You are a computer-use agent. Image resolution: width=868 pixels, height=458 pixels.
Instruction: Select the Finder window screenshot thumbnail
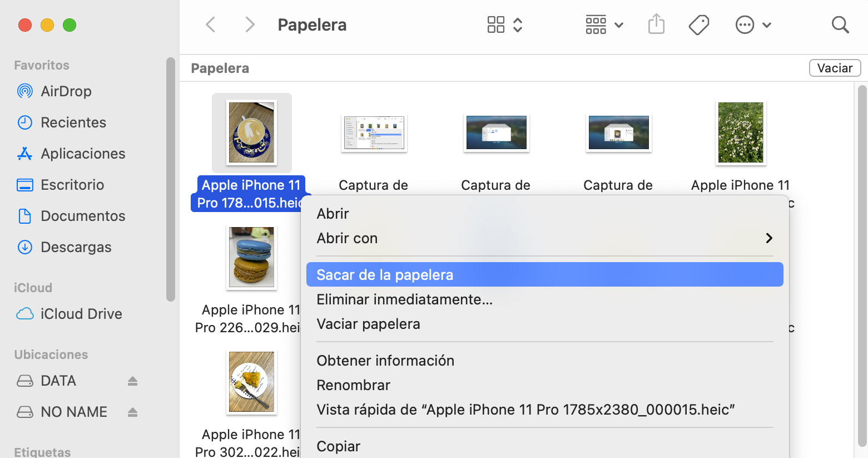(374, 132)
